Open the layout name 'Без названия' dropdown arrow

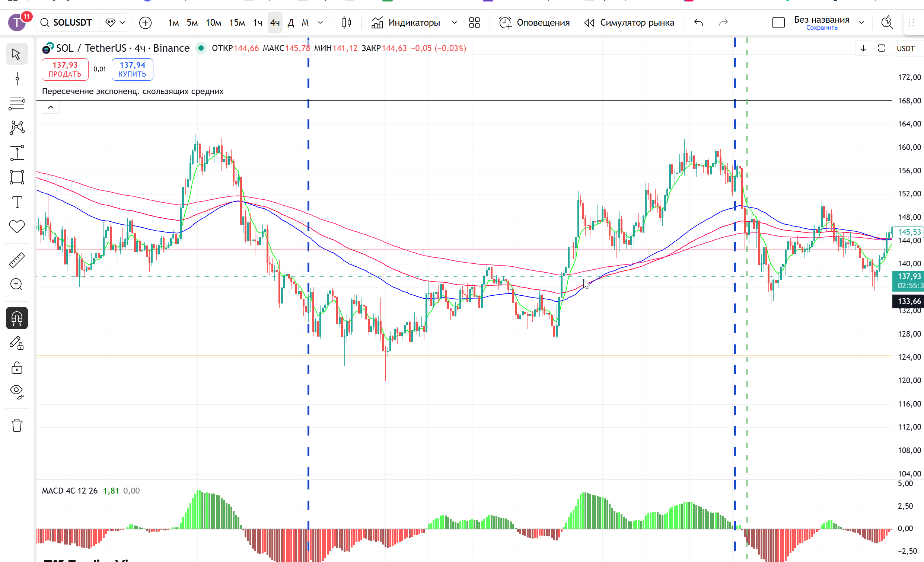pos(862,23)
